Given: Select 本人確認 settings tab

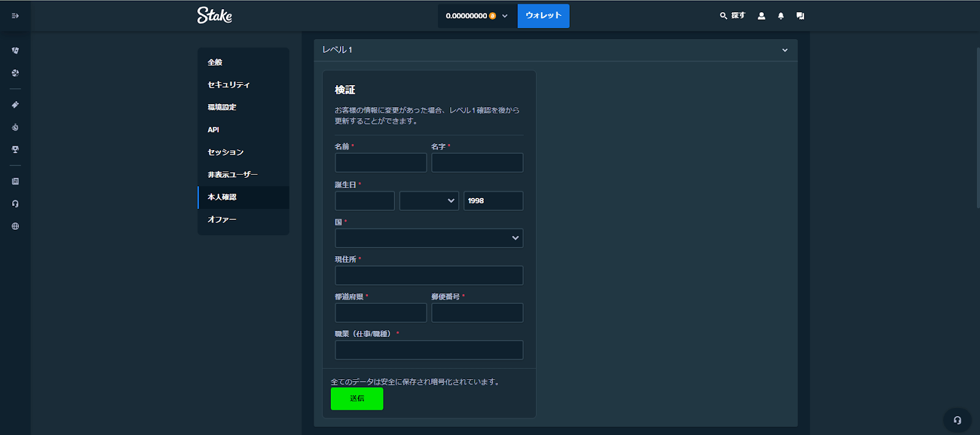Looking at the screenshot, I should (243, 197).
